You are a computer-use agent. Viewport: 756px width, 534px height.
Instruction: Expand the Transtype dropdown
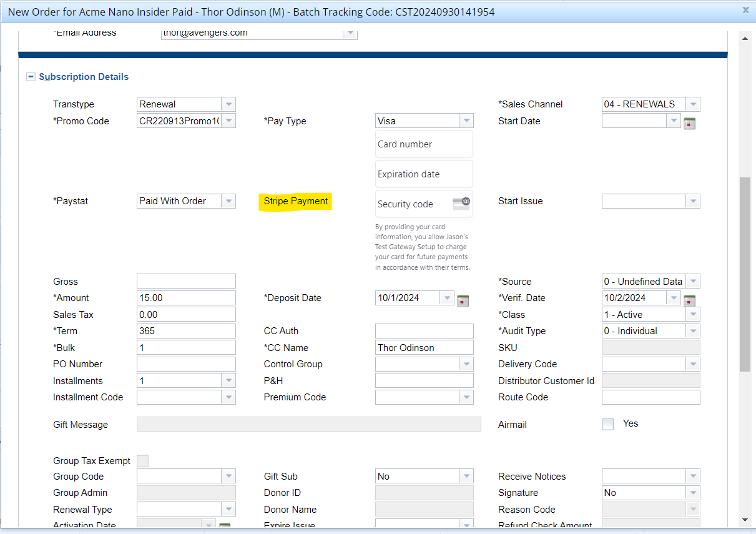228,104
